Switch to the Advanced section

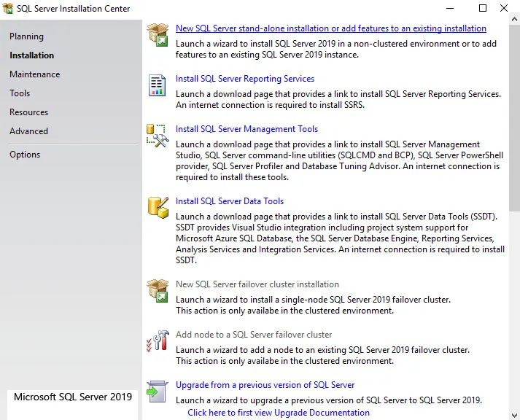click(x=29, y=131)
